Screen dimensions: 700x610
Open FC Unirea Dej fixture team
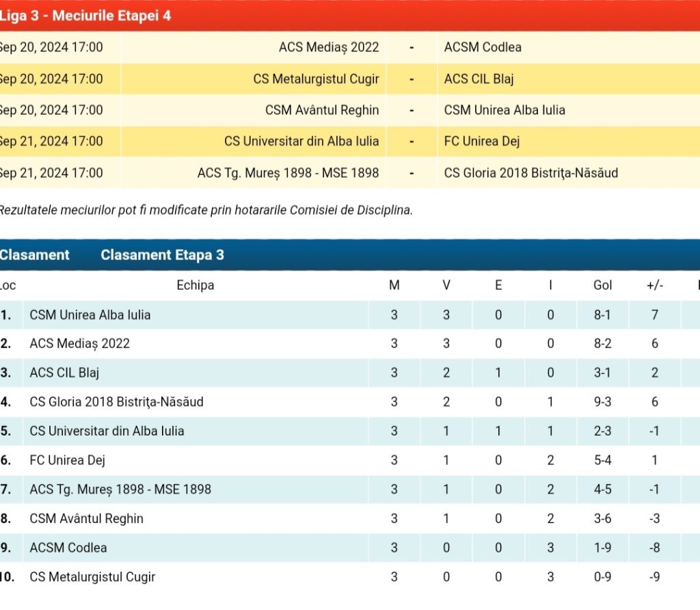click(x=482, y=142)
